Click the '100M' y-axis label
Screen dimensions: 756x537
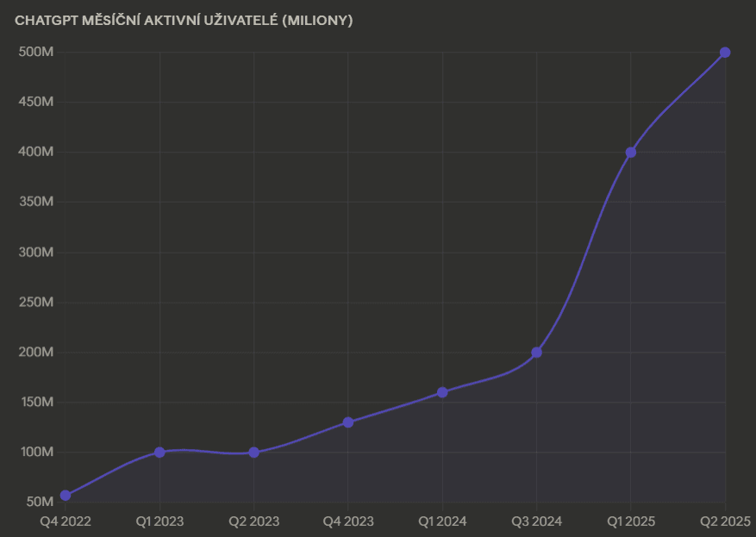37,453
